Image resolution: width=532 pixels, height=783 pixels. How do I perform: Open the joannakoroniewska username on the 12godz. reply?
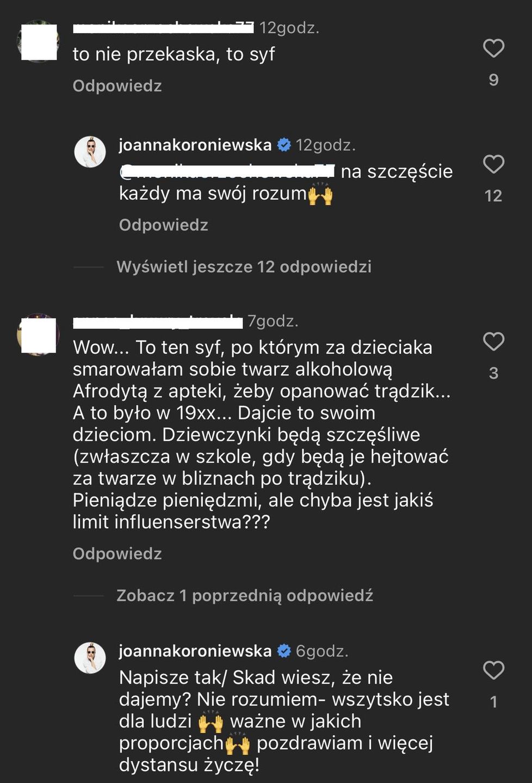click(195, 145)
